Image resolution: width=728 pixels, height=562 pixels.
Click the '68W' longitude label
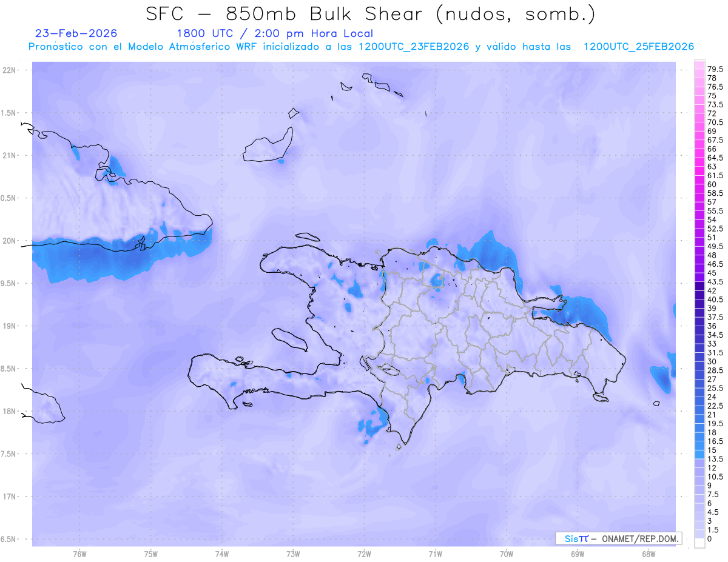(x=649, y=554)
